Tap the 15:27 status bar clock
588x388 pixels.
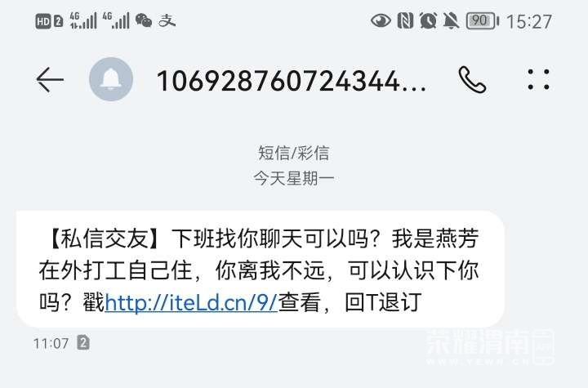tap(529, 21)
